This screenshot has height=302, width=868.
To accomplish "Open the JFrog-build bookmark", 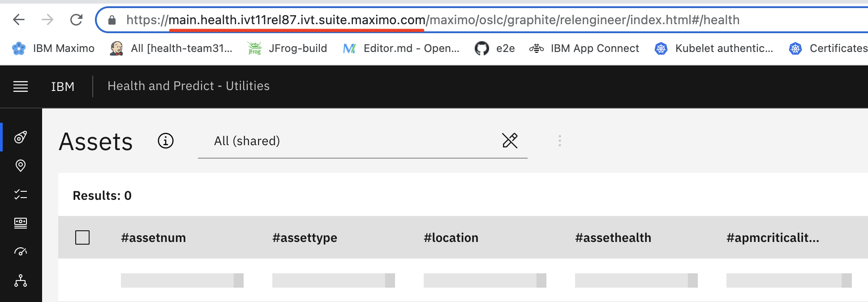I will pyautogui.click(x=288, y=48).
